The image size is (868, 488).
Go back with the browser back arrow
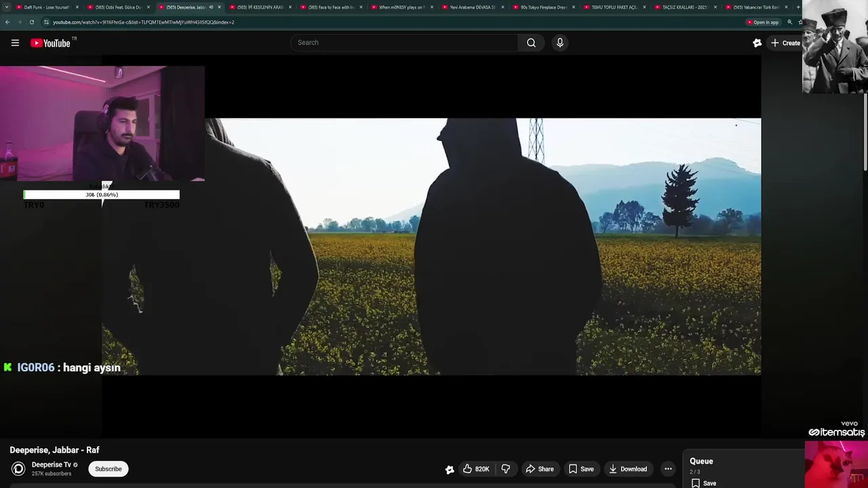[7, 22]
